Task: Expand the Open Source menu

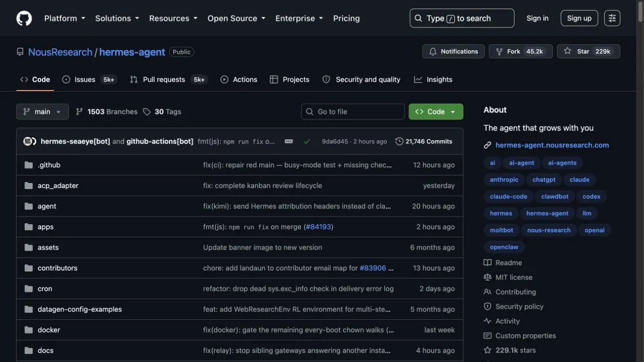Action: point(236,18)
